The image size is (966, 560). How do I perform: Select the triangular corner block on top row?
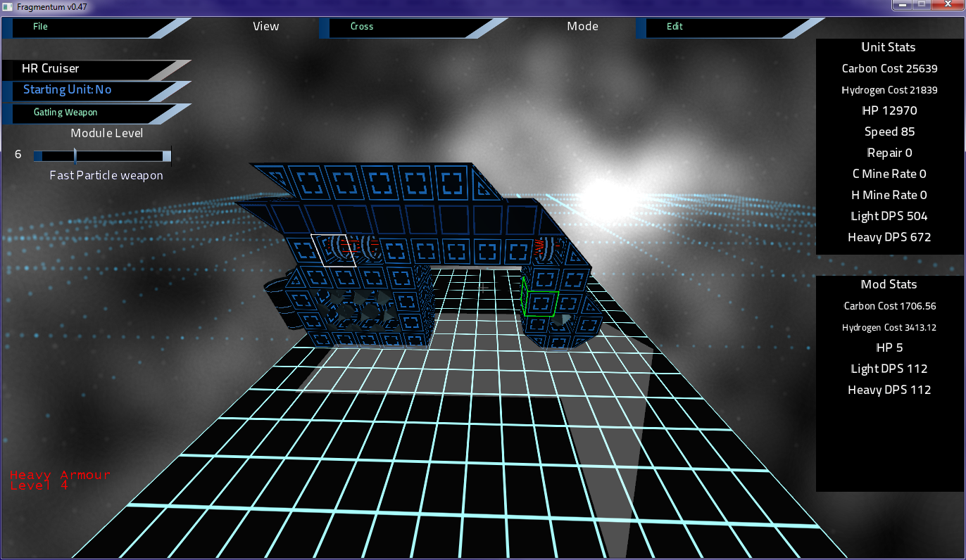pyautogui.click(x=485, y=184)
